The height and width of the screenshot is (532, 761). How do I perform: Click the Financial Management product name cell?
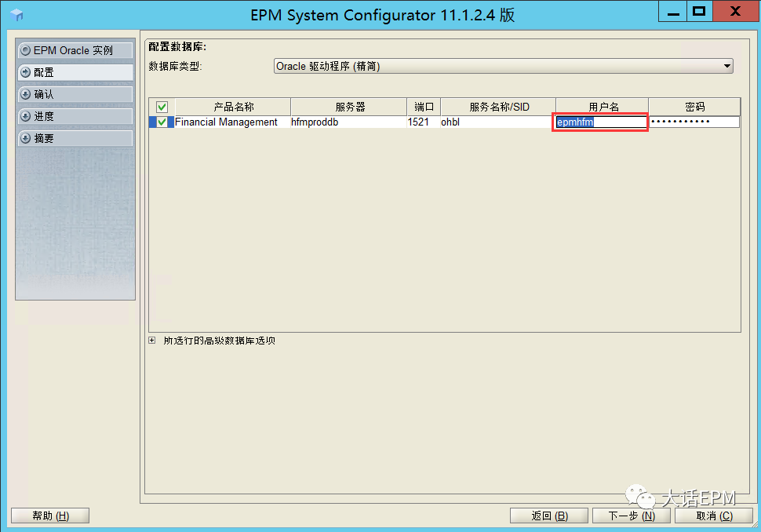click(232, 122)
